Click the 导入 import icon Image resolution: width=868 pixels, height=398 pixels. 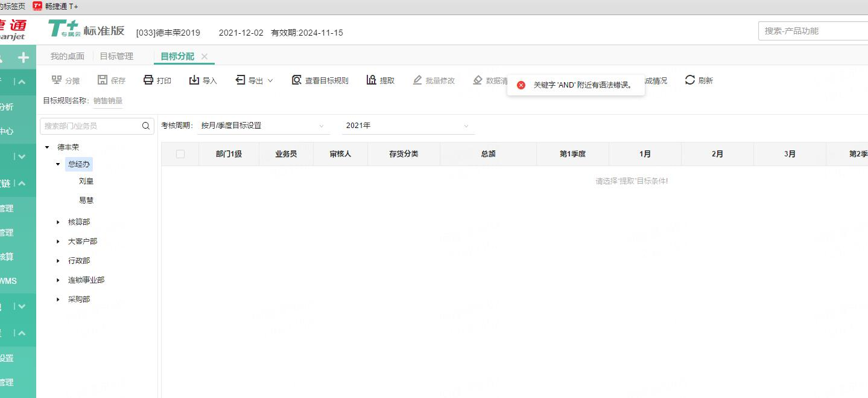tap(194, 80)
